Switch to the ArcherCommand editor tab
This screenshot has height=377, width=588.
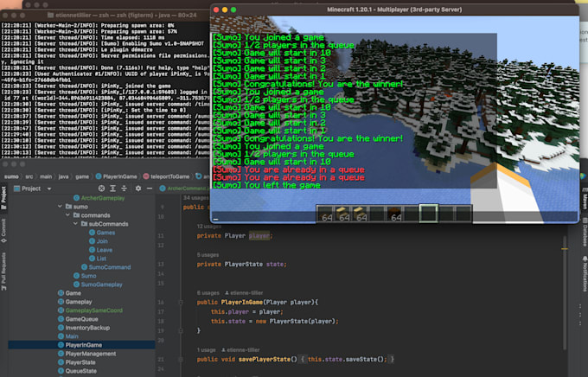tap(185, 188)
